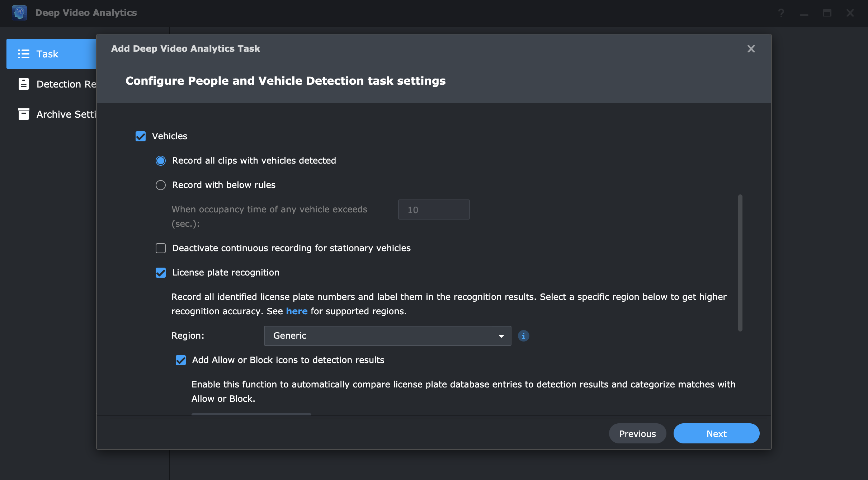Maximize the Deep Video Analytics window
The image size is (868, 480).
(x=827, y=13)
